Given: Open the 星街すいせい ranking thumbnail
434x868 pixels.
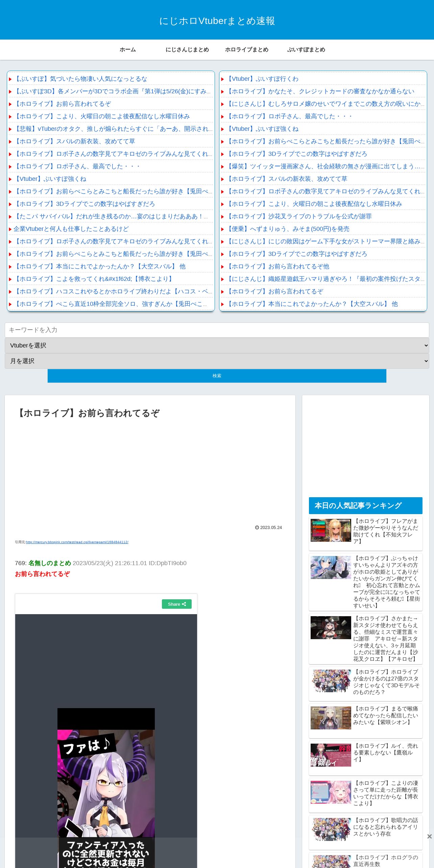Looking at the screenshot, I should tap(331, 568).
